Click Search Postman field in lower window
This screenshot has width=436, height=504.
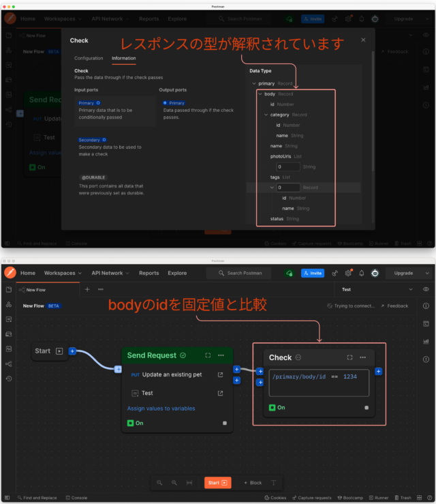(x=239, y=273)
